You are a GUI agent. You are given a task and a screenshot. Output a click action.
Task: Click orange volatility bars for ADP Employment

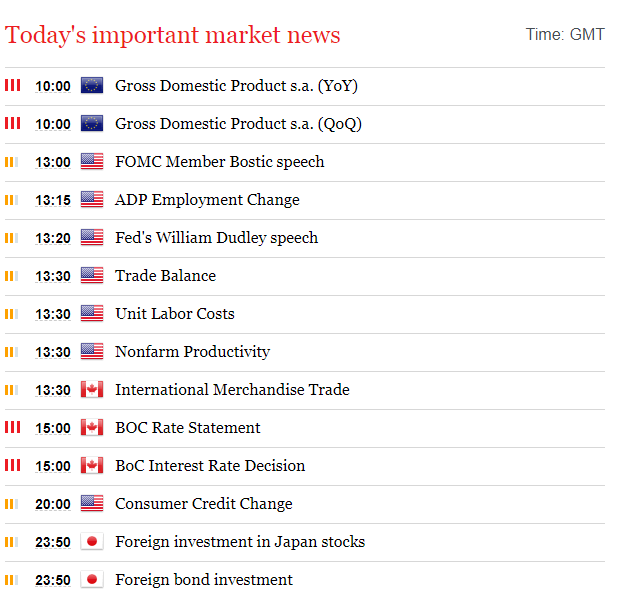tap(12, 200)
